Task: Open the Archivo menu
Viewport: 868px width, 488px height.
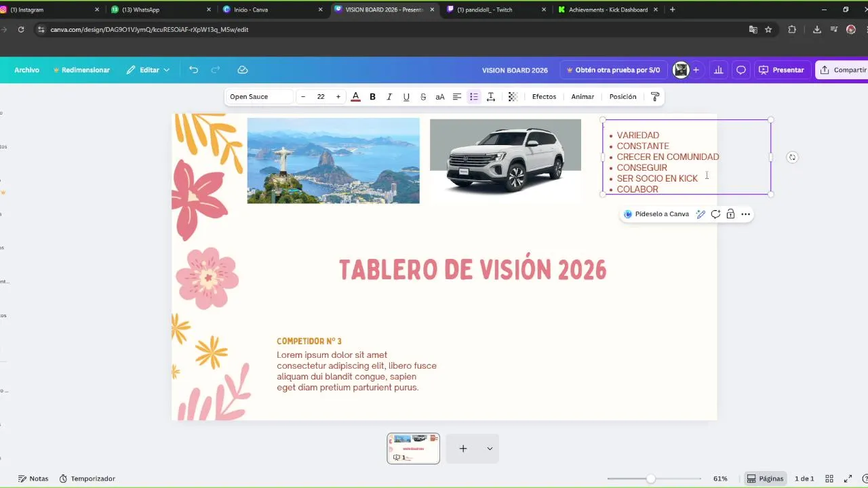Action: tap(27, 70)
